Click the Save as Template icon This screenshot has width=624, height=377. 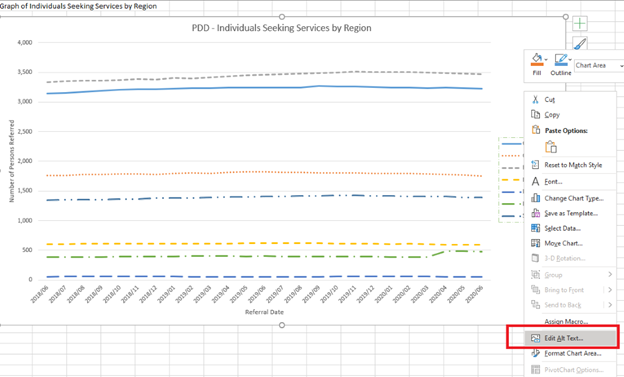[x=536, y=213]
